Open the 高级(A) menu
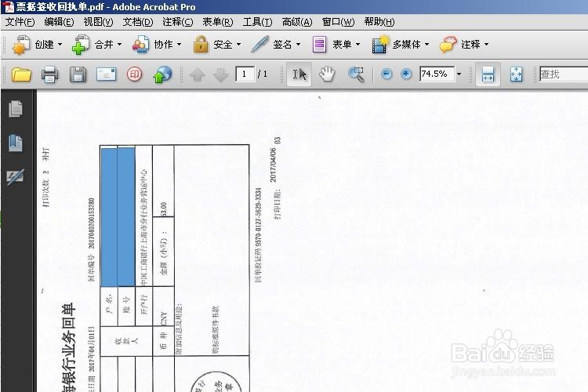The image size is (588, 392). tap(297, 22)
